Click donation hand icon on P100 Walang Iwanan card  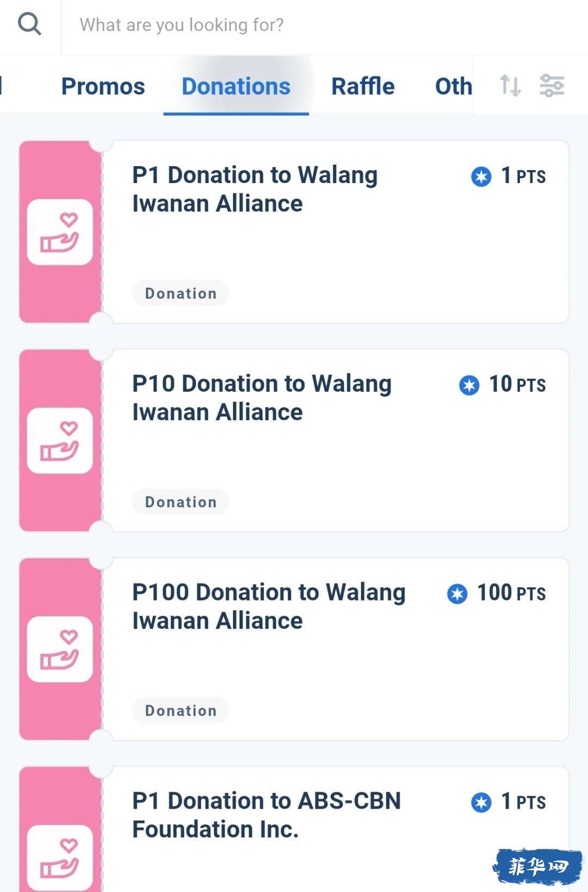tap(60, 650)
